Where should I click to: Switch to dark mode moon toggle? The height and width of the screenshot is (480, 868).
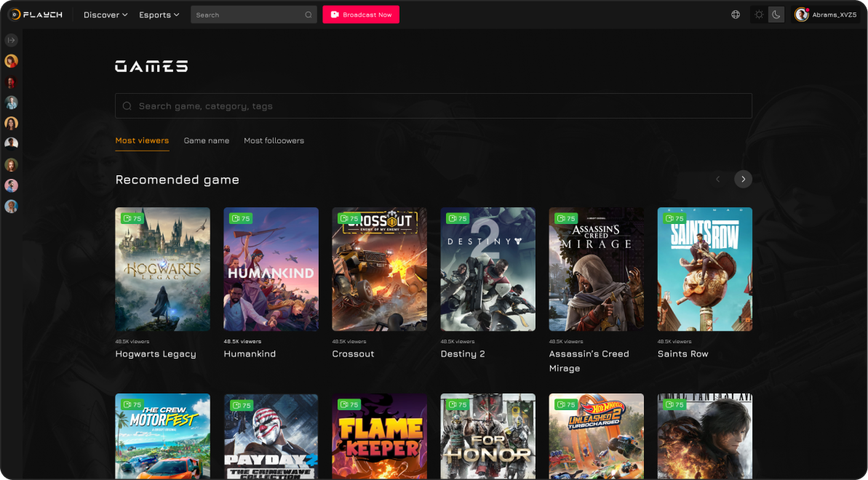[x=776, y=15]
